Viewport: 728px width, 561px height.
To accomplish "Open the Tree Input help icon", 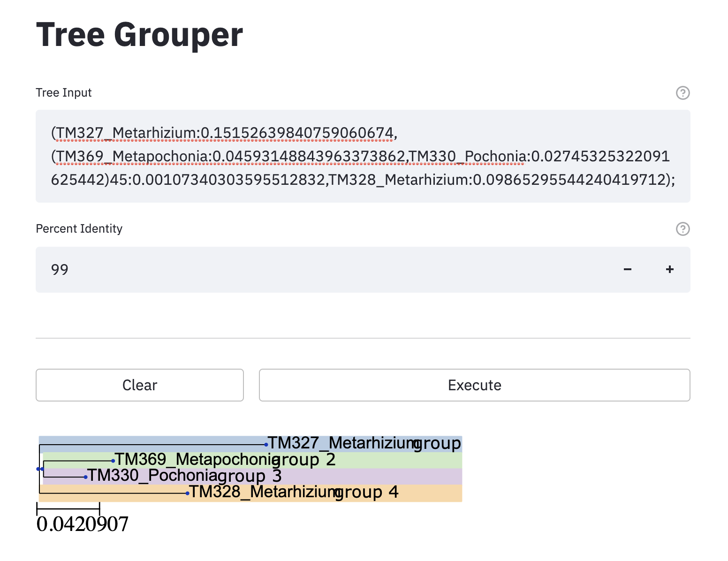I will point(683,93).
